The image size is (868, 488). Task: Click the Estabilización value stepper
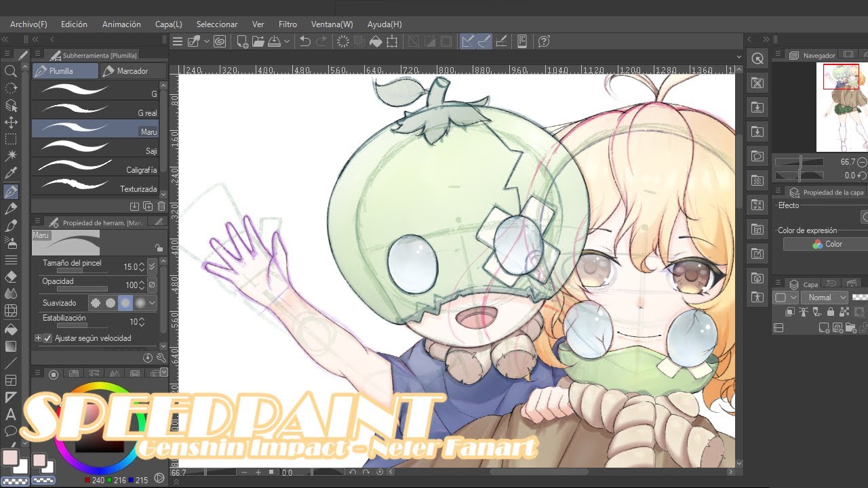[142, 321]
